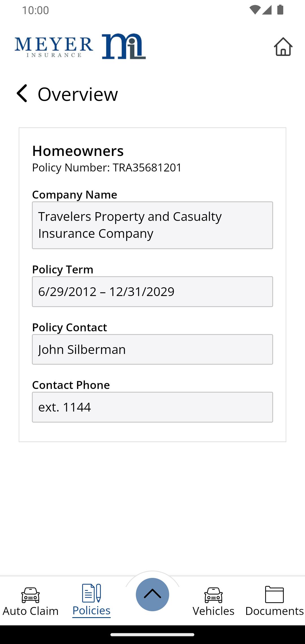
Task: Switch to the Policies tab label
Action: (91, 610)
